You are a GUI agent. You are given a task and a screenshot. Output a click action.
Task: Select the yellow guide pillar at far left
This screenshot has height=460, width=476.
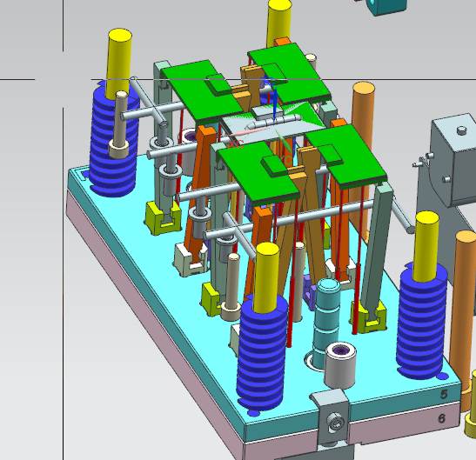click(x=118, y=63)
